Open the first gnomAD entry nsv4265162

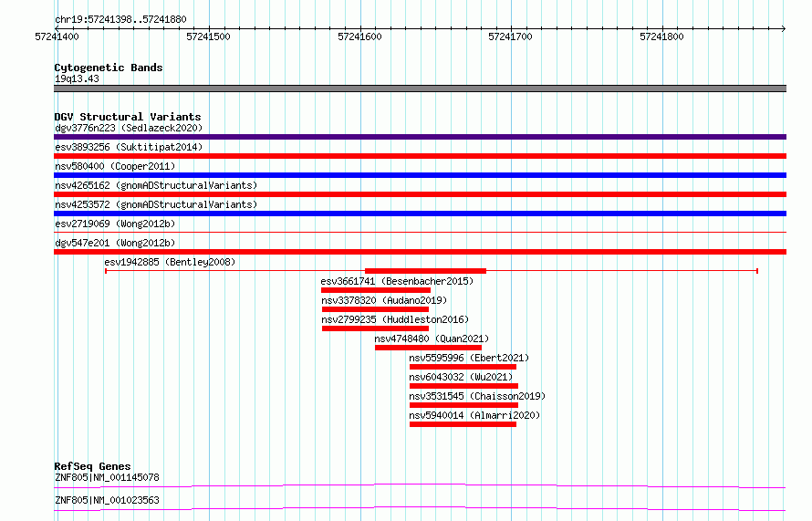click(x=156, y=185)
